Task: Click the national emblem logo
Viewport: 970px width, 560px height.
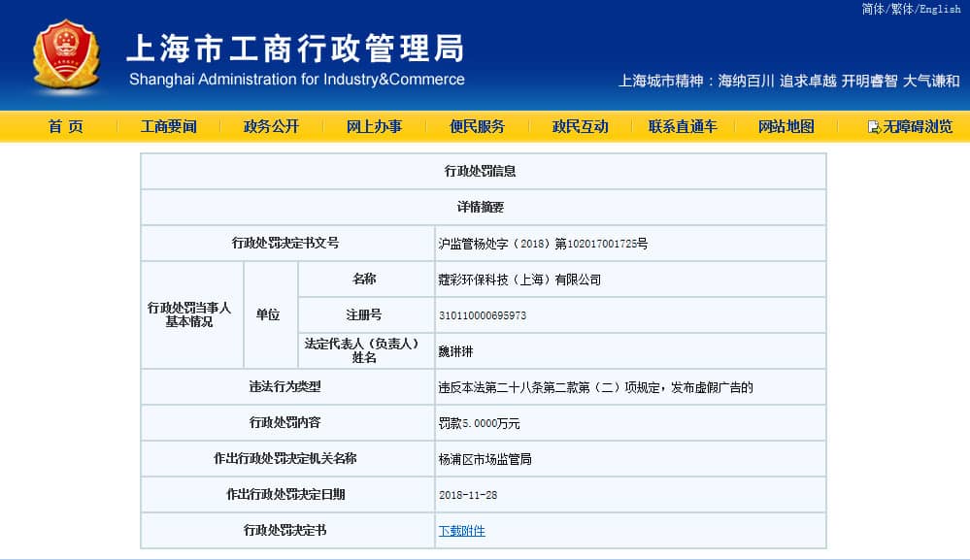Action: 65,56
